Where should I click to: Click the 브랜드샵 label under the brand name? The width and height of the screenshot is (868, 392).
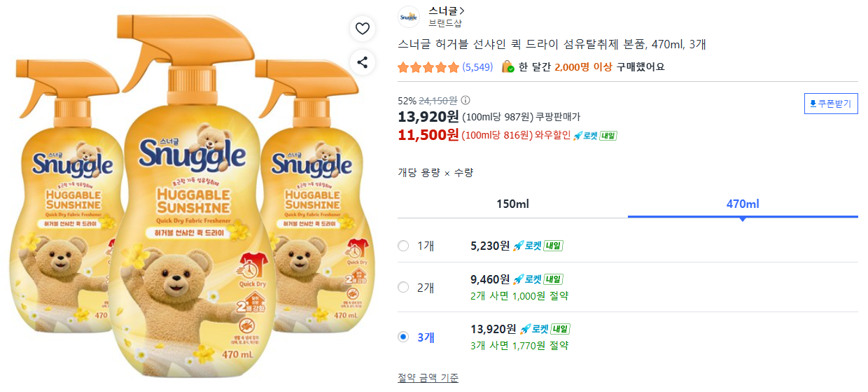tap(445, 23)
